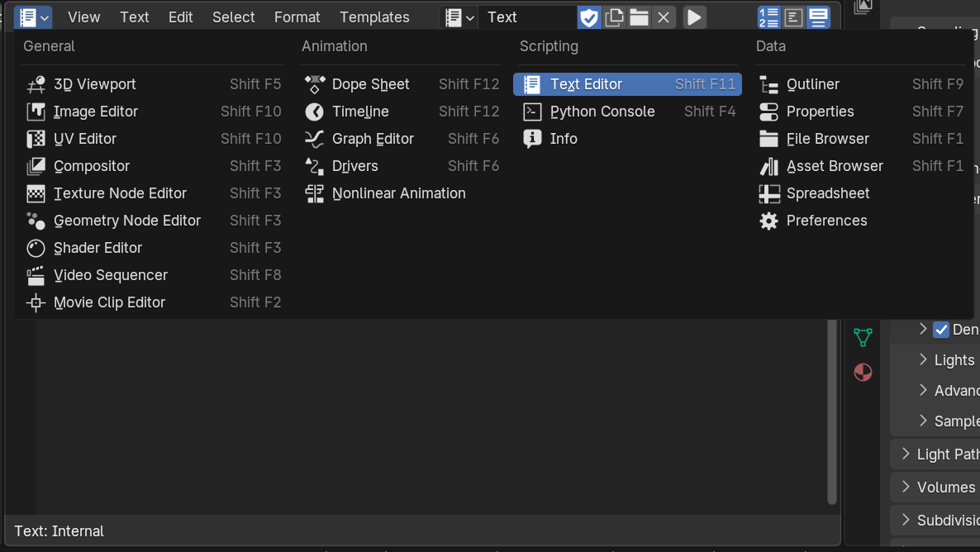
Task: Open the text datablock browse dropdown
Action: click(459, 17)
